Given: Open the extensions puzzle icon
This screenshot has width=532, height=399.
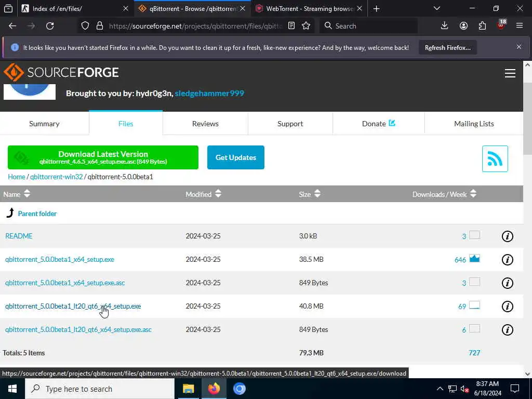Looking at the screenshot, I should [x=482, y=26].
